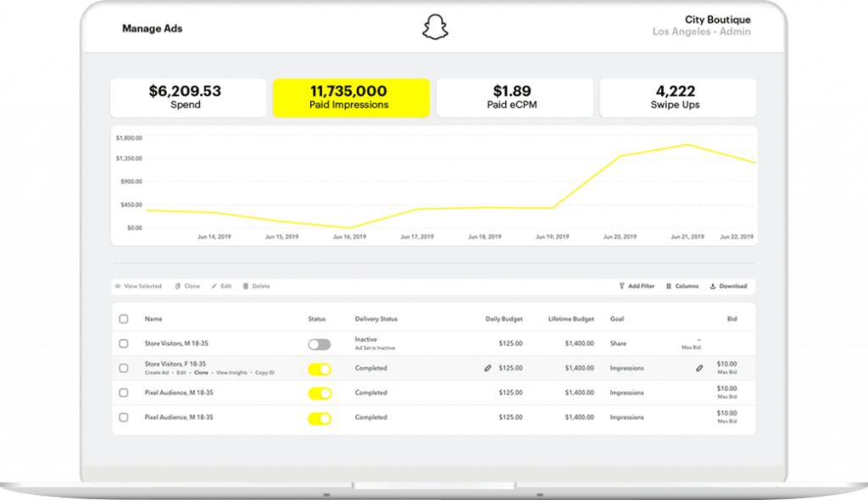
Task: Click Copy ID link under Store Visitors F 18-35
Action: pos(264,373)
